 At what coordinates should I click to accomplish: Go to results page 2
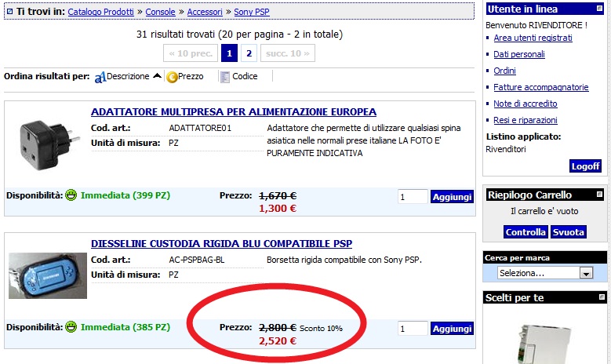pos(249,53)
